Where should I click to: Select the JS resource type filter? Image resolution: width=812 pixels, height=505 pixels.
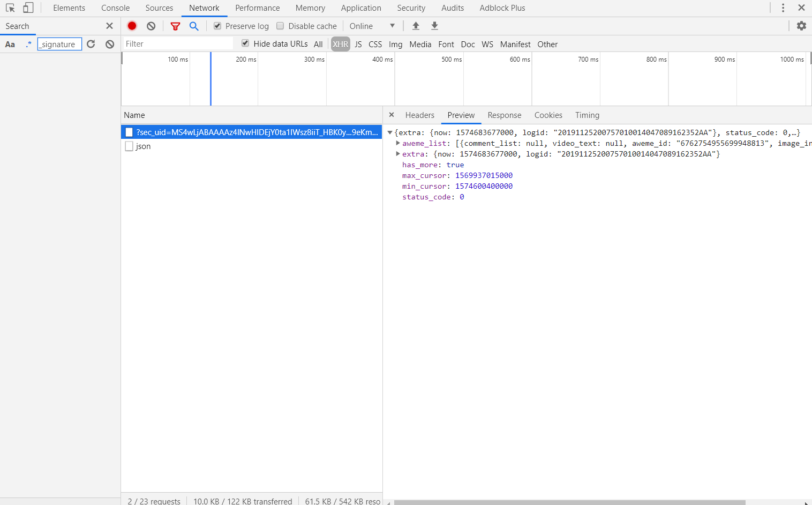pyautogui.click(x=358, y=44)
